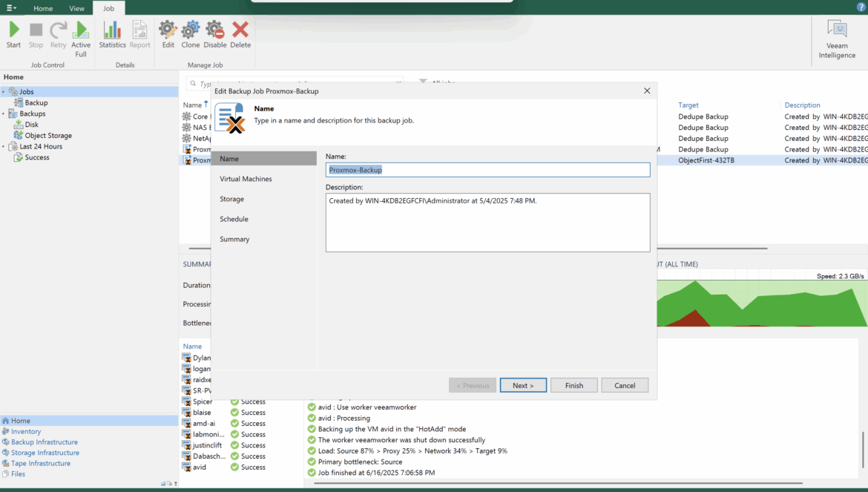This screenshot has width=868, height=492.
Task: Open the Files view
Action: click(x=18, y=473)
